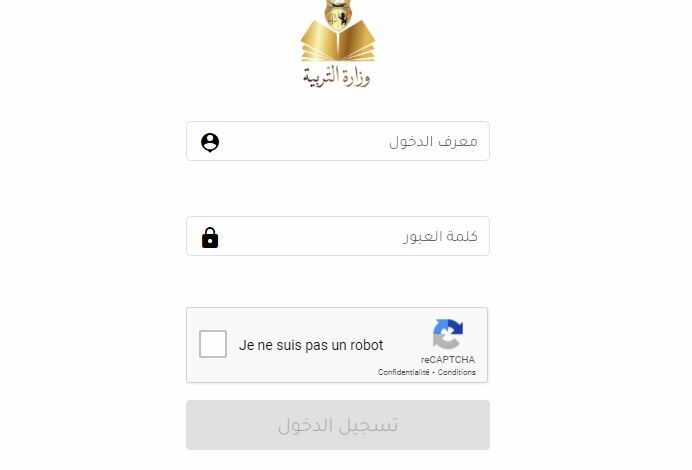Open the Conditions link
Screen dimensions: 692x470
pyautogui.click(x=457, y=372)
